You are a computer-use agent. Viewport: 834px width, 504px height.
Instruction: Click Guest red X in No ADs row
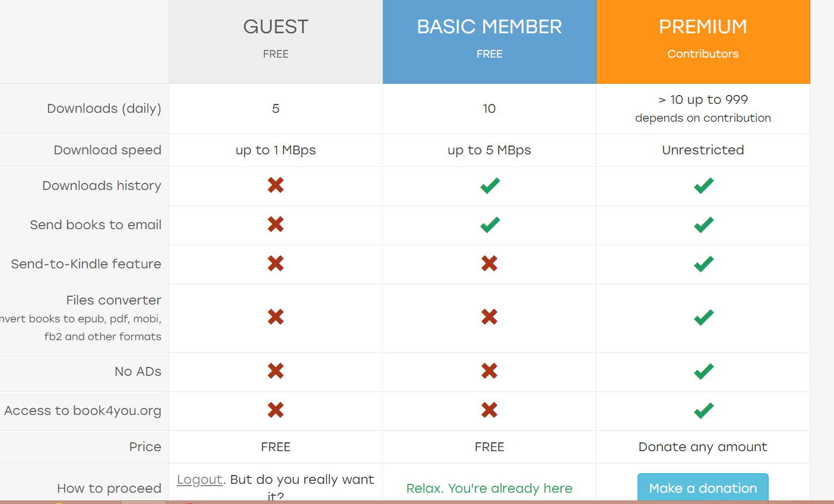(275, 371)
